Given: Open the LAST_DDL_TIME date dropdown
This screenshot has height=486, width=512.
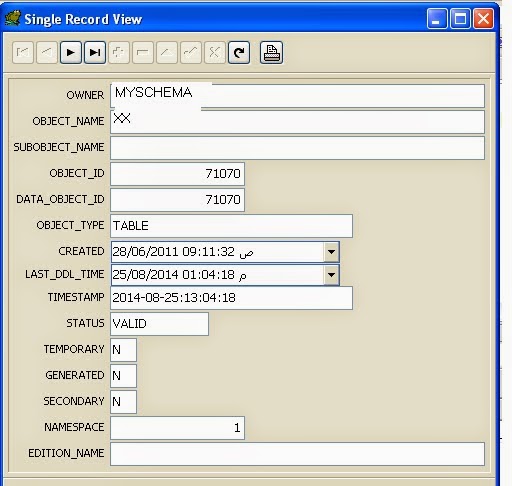Looking at the screenshot, I should [331, 275].
